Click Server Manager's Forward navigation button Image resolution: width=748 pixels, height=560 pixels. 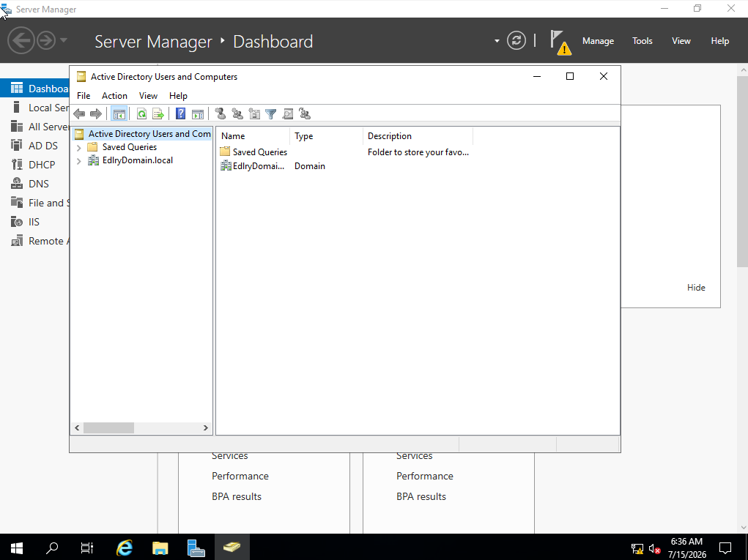[x=46, y=40]
